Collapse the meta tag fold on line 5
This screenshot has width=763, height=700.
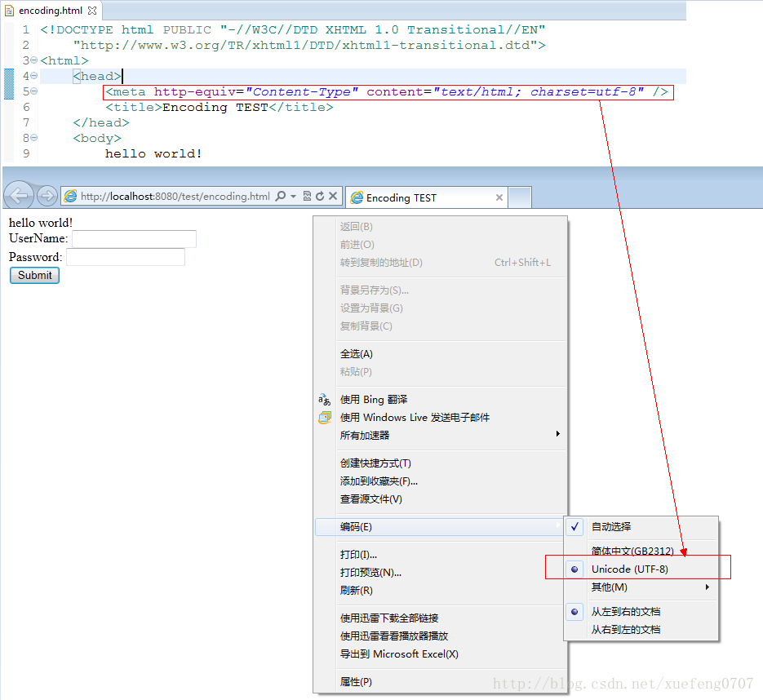click(33, 91)
